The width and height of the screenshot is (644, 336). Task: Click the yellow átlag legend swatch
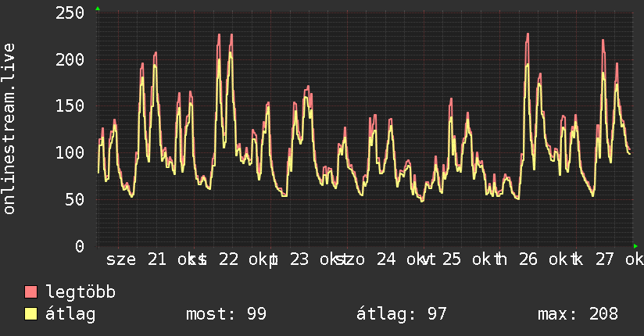(x=30, y=313)
